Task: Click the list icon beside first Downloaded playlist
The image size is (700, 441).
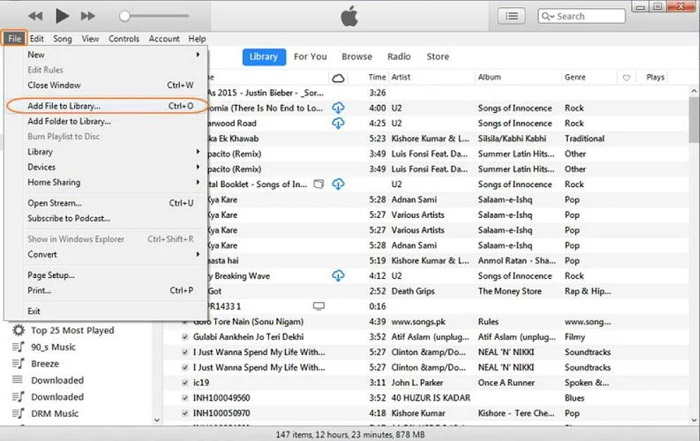Action: (x=17, y=380)
